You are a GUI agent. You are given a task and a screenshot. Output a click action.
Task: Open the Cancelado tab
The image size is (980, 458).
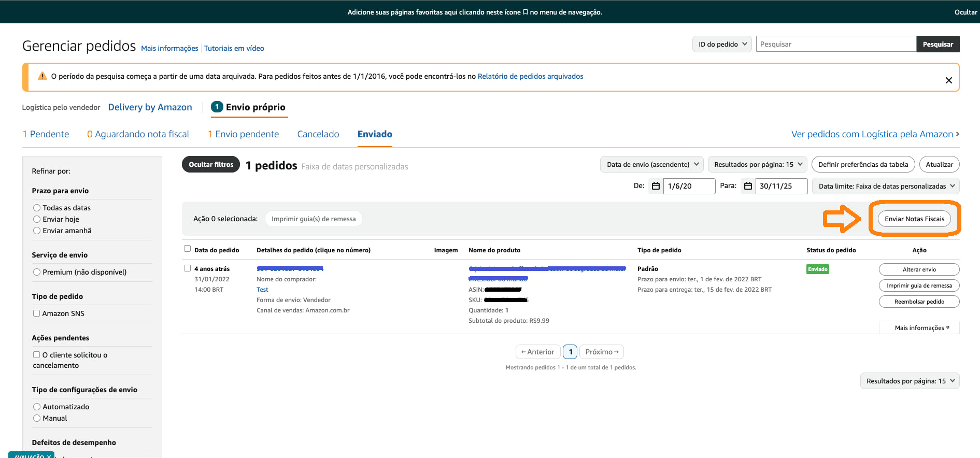tap(318, 134)
